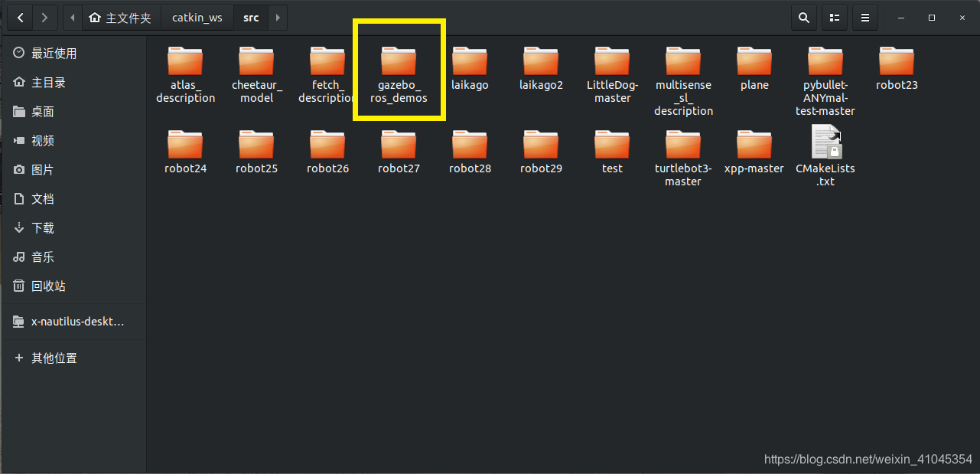Select the robot23 folder icon
980x474 pixels.
tap(897, 60)
